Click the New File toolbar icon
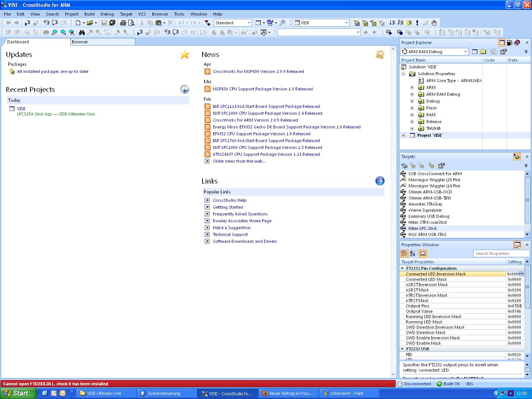The height and width of the screenshot is (399, 532). 78,23
